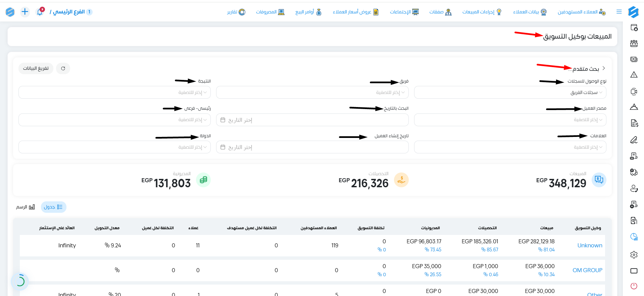This screenshot has width=644, height=296.
Task: Click the red power logout icon
Action: coord(634,286)
